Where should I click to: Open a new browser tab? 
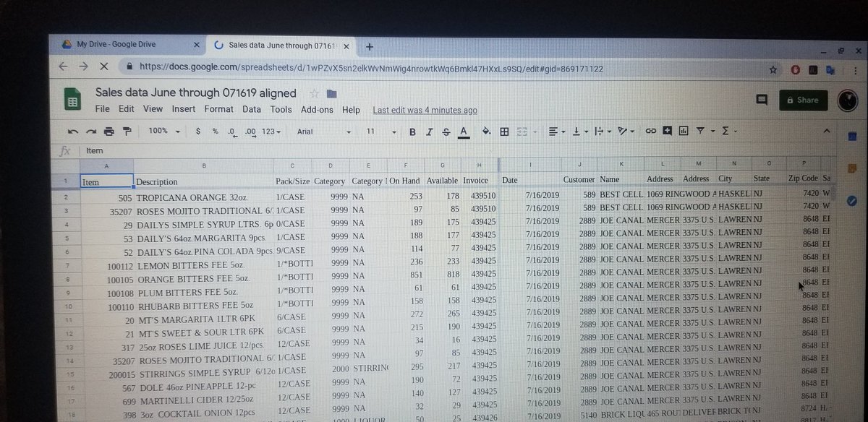370,46
